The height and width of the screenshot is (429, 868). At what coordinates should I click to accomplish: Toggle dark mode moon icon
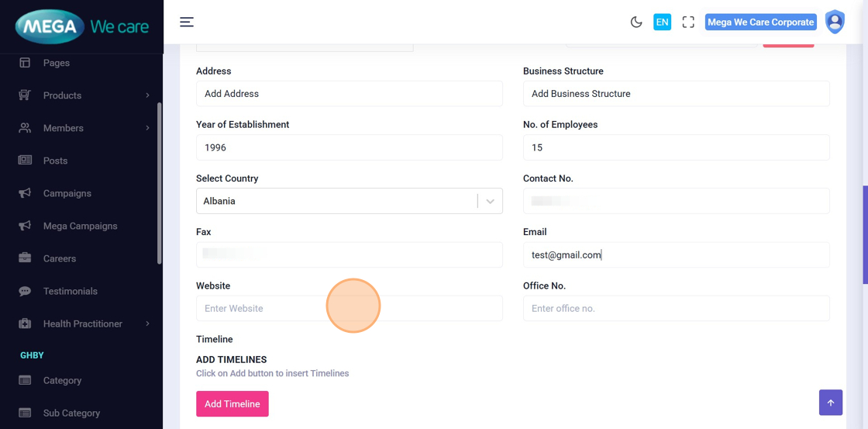pyautogui.click(x=636, y=22)
